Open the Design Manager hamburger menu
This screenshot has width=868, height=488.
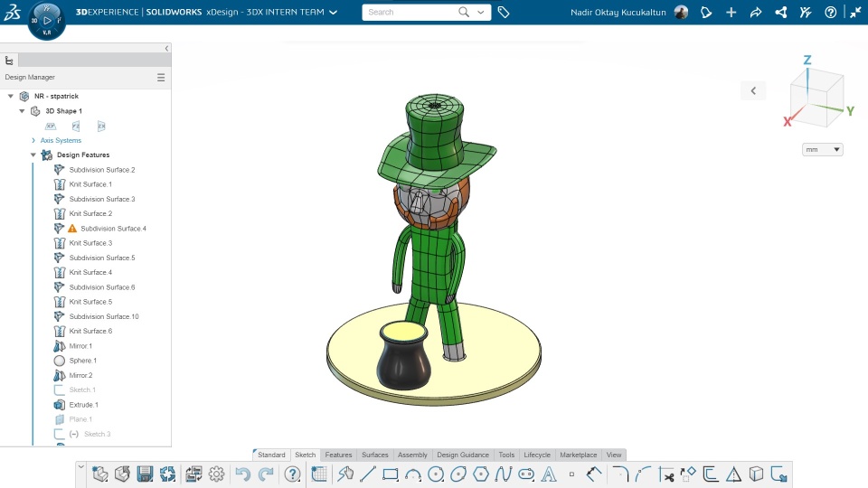click(x=161, y=78)
